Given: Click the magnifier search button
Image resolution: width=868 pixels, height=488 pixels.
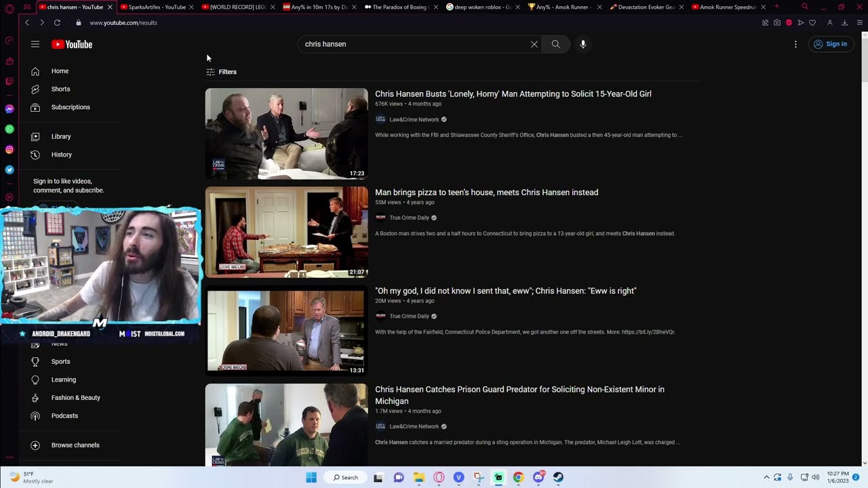Looking at the screenshot, I should tap(556, 44).
